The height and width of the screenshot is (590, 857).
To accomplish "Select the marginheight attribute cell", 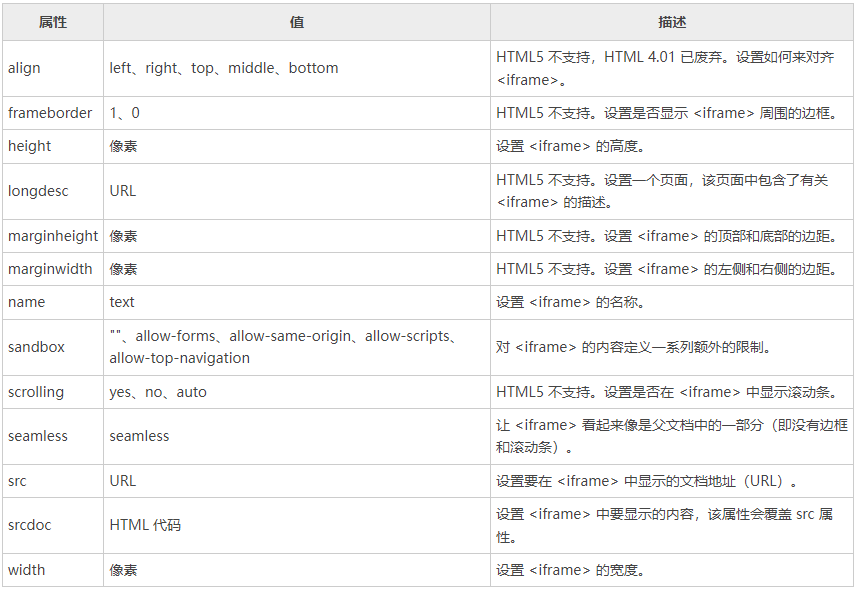I will (x=53, y=236).
